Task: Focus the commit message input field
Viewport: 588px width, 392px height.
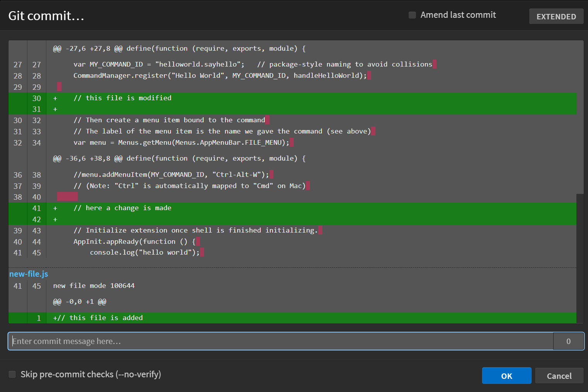Action: coord(281,341)
